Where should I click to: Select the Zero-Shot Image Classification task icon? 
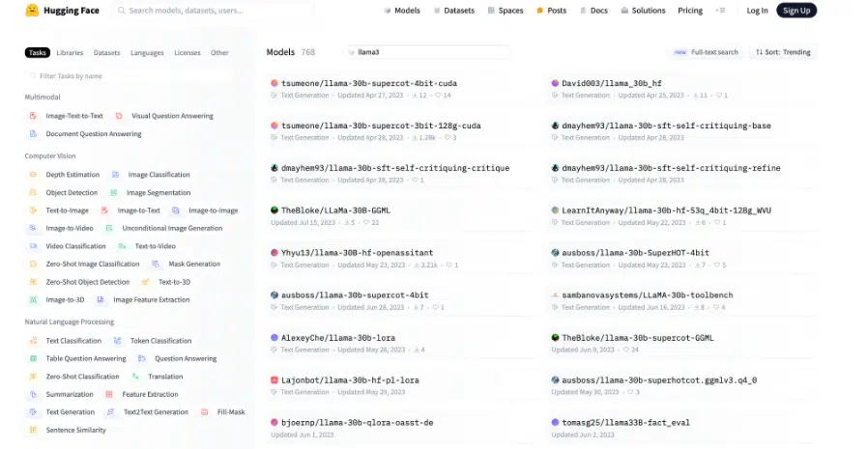pyautogui.click(x=33, y=264)
